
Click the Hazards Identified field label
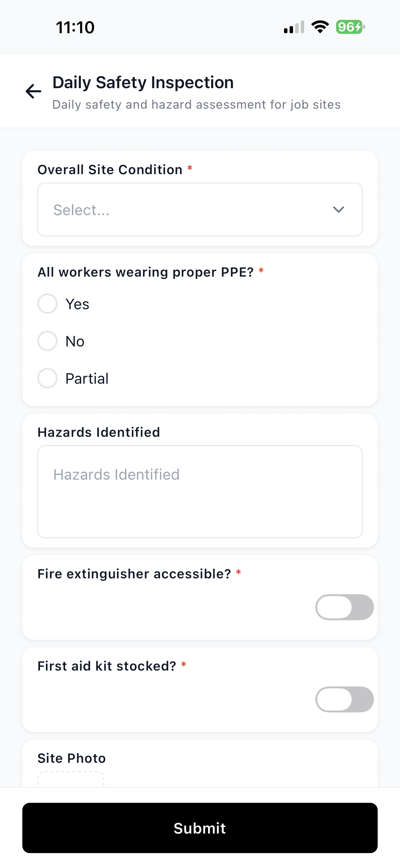99,432
